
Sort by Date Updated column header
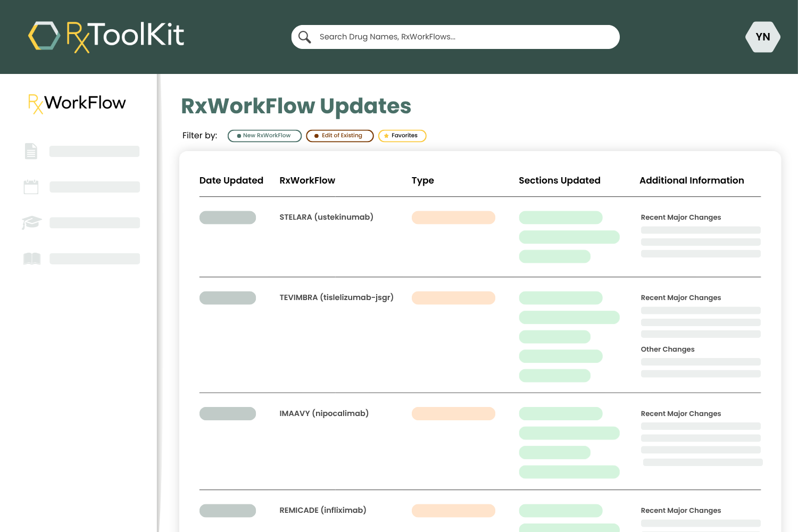tap(231, 180)
